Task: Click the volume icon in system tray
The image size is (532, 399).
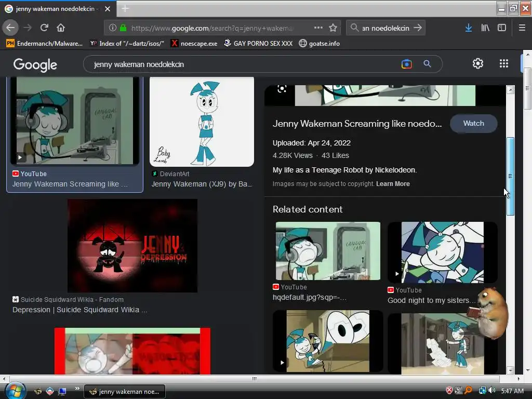Action: pyautogui.click(x=493, y=391)
